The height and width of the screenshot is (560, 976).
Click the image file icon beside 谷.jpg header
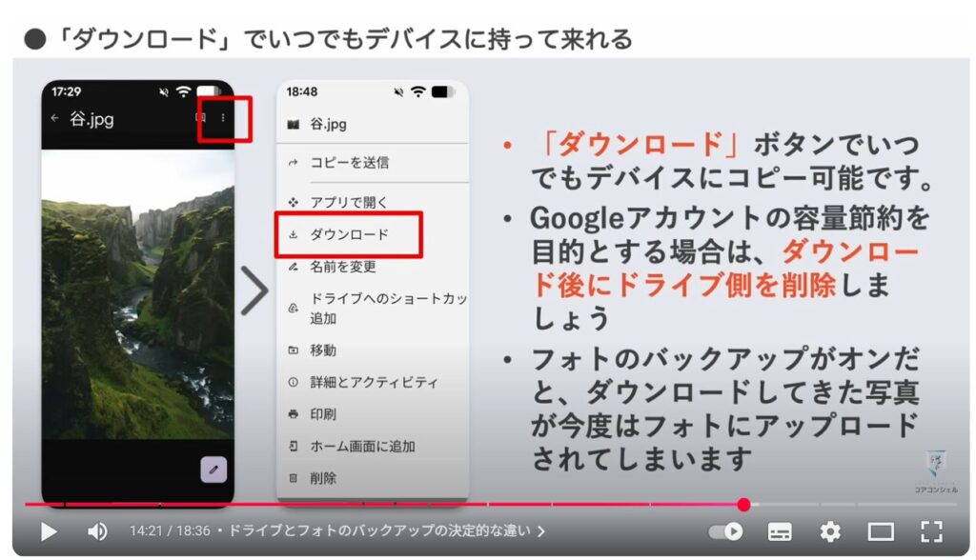(x=294, y=125)
